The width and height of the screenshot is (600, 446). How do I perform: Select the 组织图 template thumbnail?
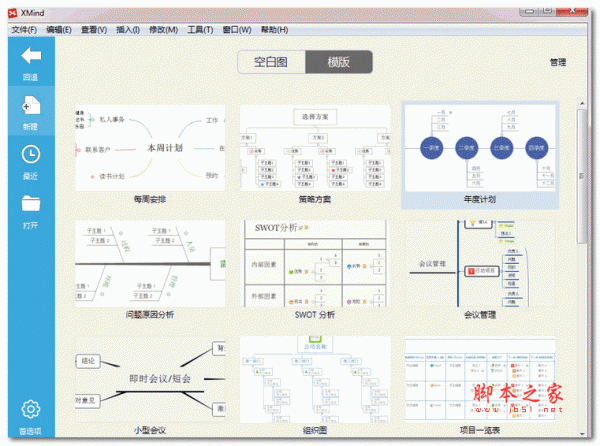(x=315, y=379)
